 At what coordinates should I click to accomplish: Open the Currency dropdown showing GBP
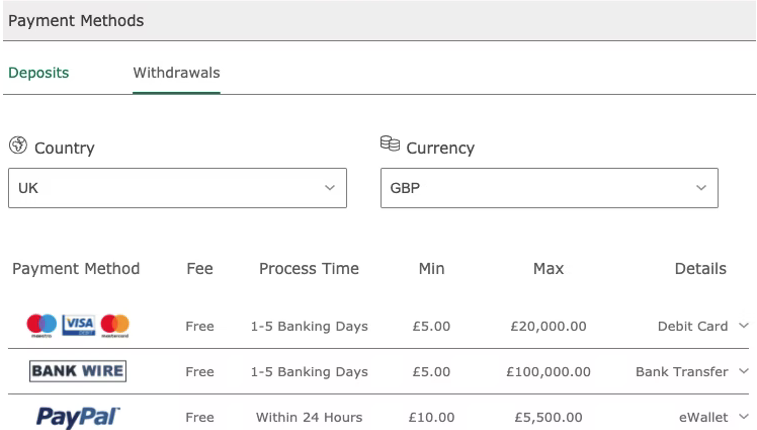pos(549,188)
